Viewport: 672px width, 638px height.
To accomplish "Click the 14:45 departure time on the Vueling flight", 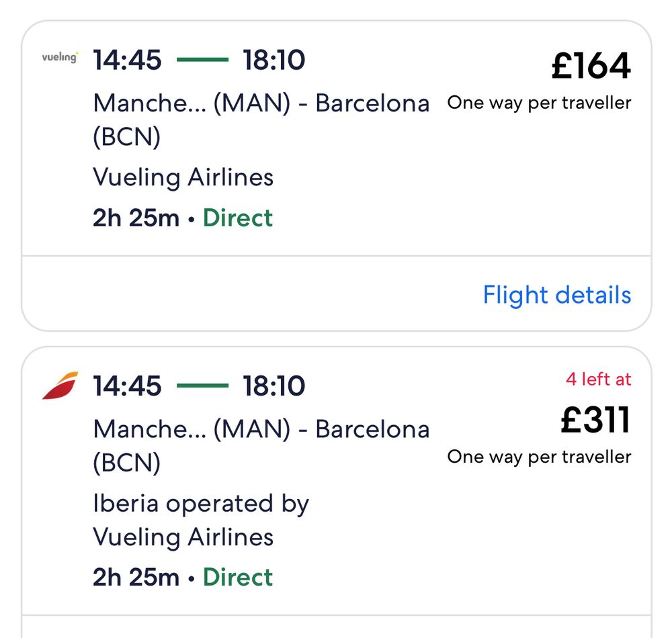I will [128, 60].
